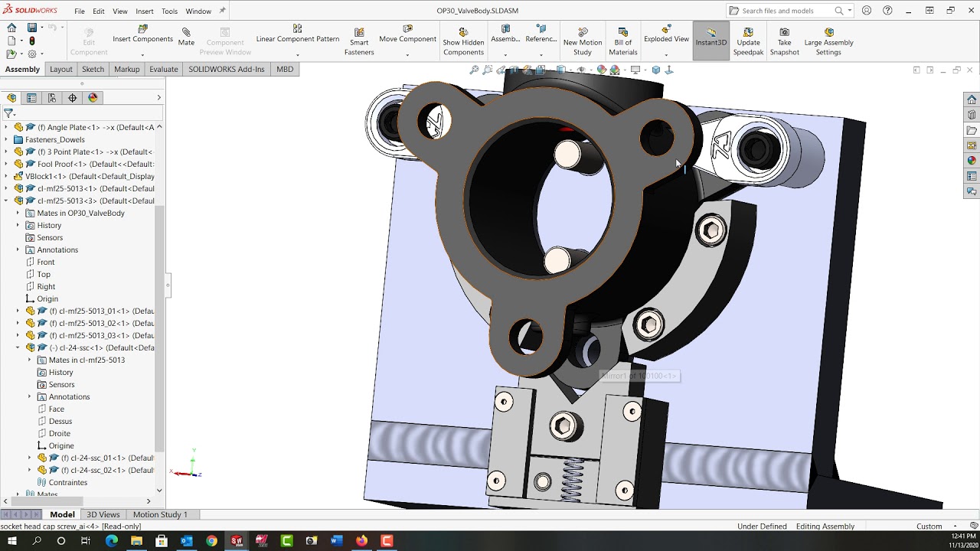Click Update Speedpak
The width and height of the screenshot is (980, 551).
coord(748,41)
